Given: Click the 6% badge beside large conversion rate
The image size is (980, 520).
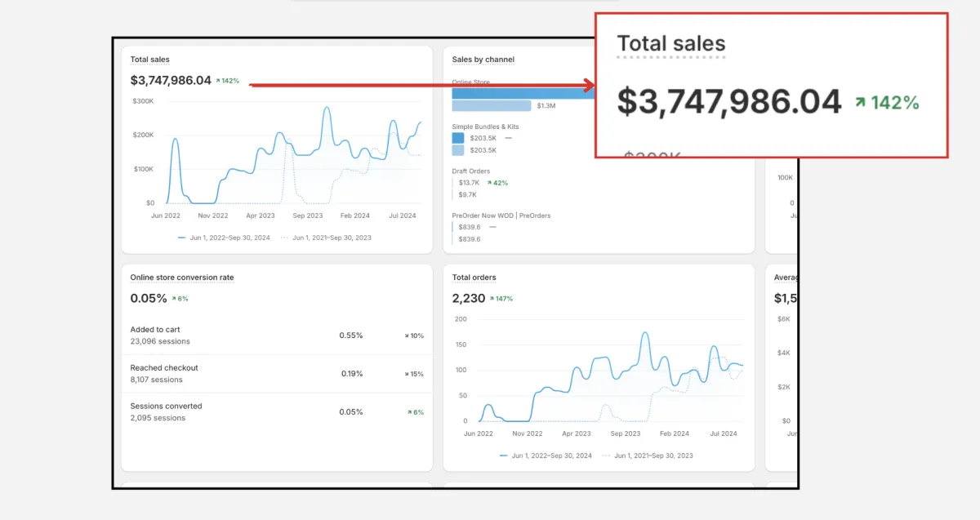Looking at the screenshot, I should (180, 299).
